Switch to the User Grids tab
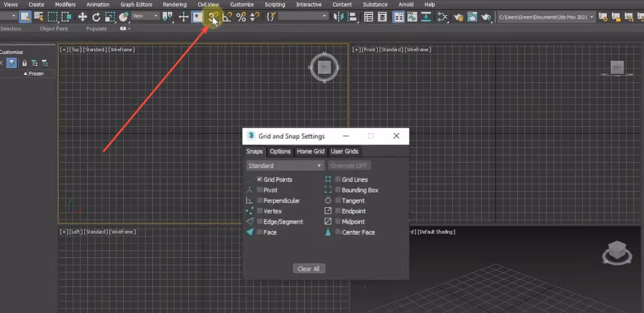The image size is (644, 313). click(344, 152)
